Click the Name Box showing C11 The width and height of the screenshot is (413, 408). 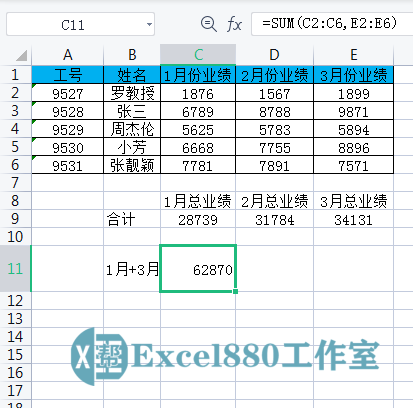point(80,24)
